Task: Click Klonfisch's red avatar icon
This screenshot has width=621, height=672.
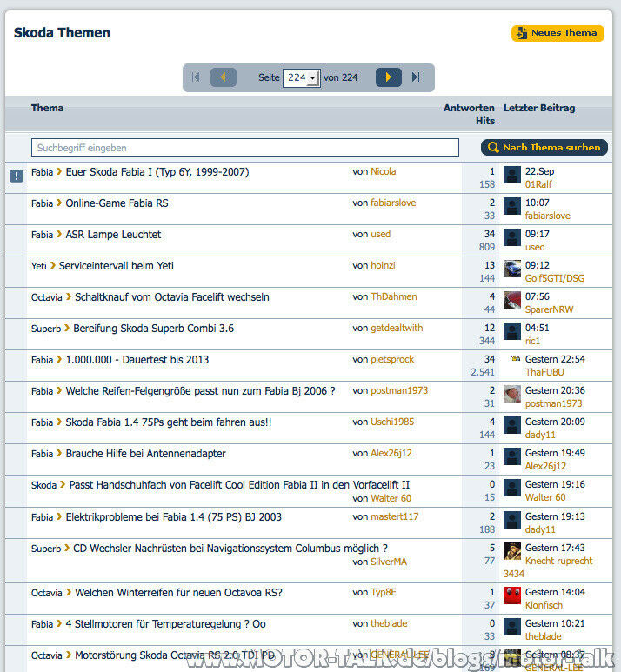Action: point(511,595)
